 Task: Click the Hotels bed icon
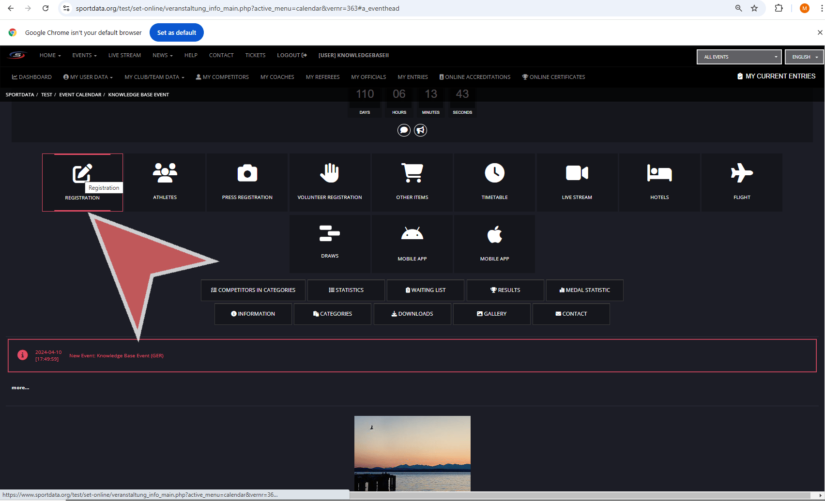click(659, 173)
